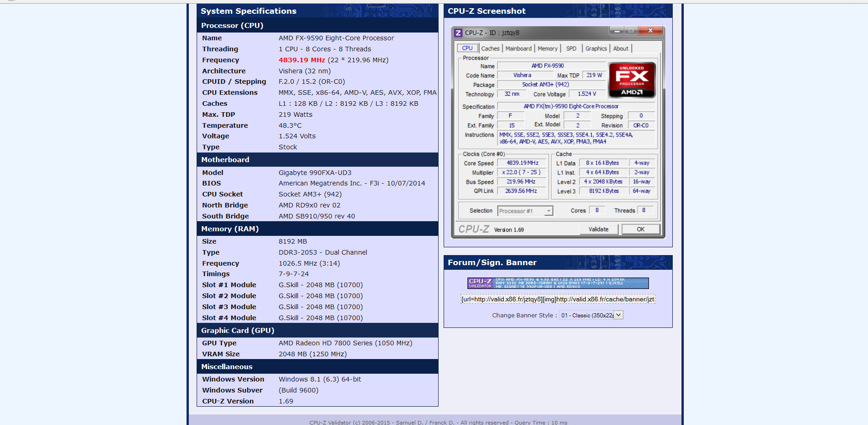The width and height of the screenshot is (868, 425).
Task: Click the CPU-Z Screenshot panel header
Action: 558,11
